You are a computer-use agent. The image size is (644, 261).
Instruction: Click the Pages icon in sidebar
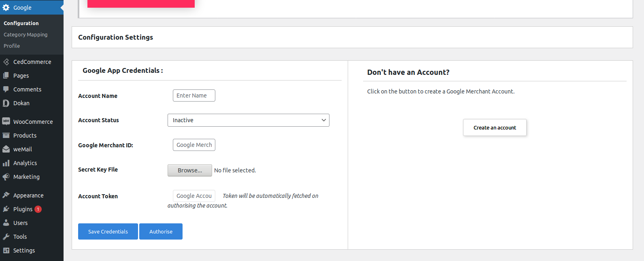6,76
